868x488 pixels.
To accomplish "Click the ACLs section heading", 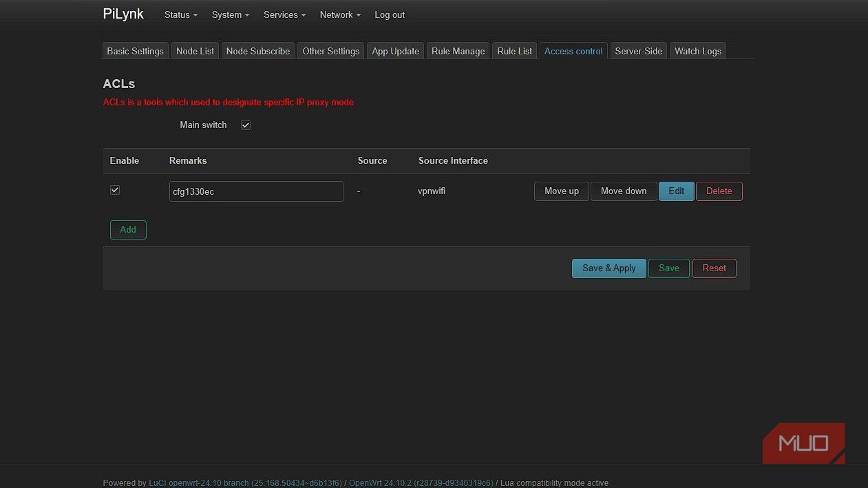I will click(119, 84).
